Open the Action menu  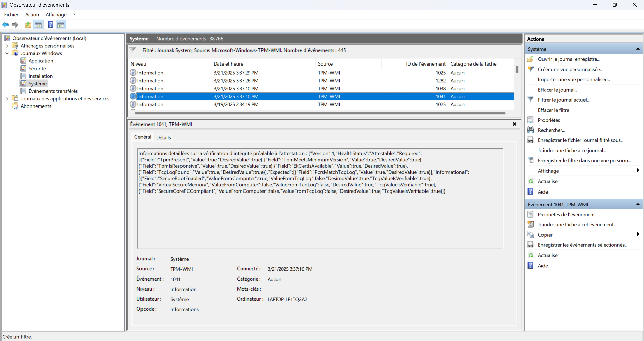click(x=32, y=15)
